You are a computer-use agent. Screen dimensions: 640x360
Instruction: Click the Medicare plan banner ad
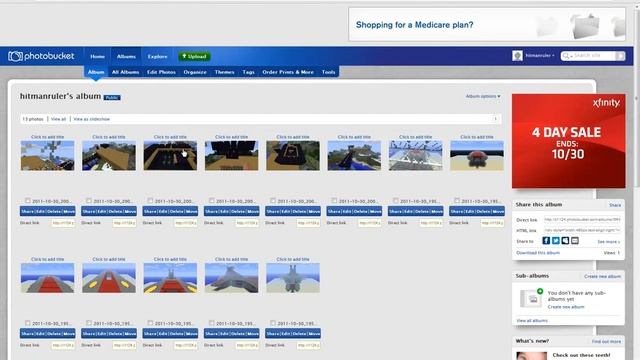[x=487, y=24]
